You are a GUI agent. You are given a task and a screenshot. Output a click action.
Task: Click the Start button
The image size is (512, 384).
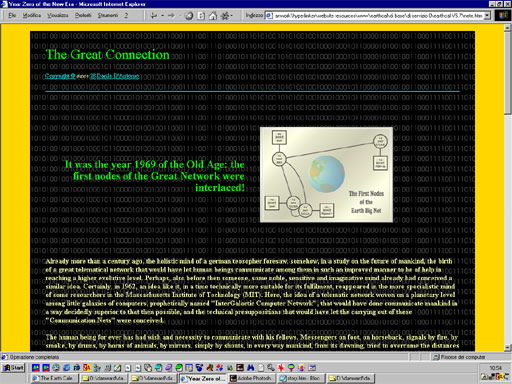pyautogui.click(x=14, y=367)
